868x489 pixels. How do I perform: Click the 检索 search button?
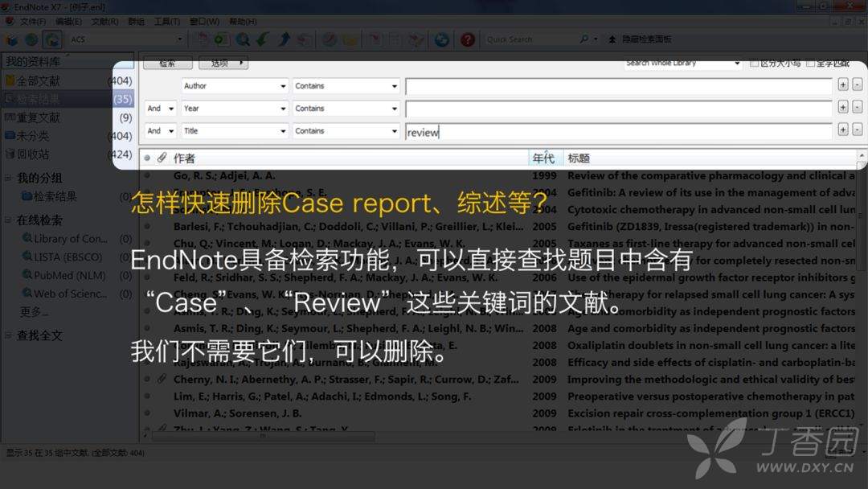[x=168, y=64]
